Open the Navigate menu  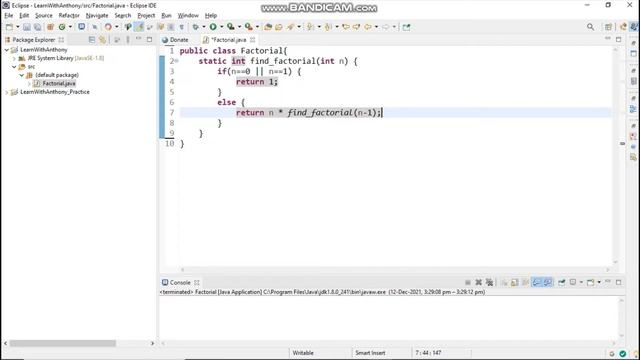click(97, 16)
